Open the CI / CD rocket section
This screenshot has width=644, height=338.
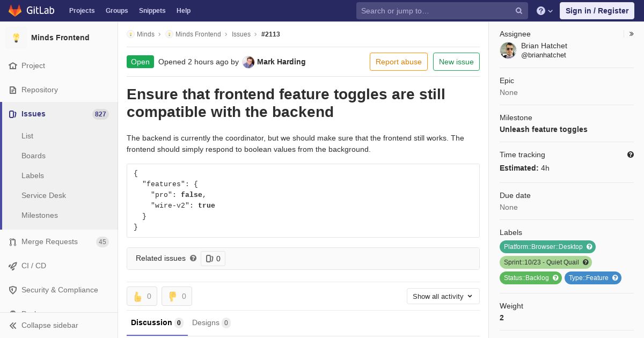click(x=33, y=266)
